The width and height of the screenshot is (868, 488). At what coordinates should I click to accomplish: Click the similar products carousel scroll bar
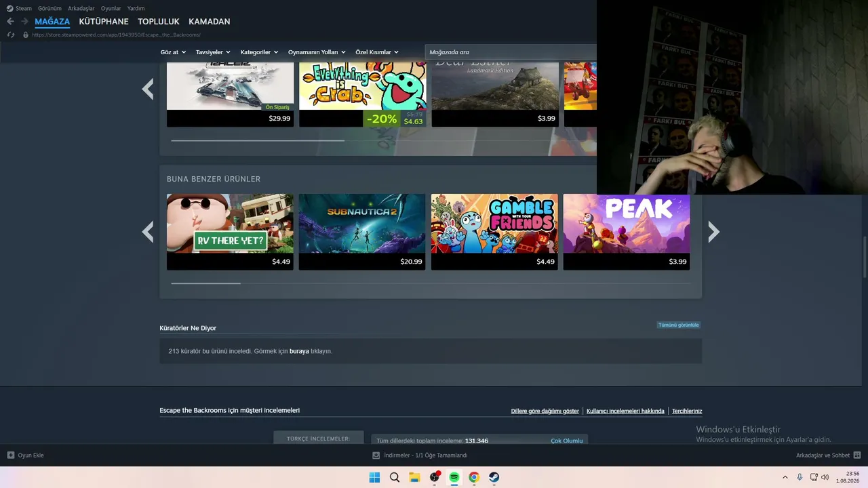pyautogui.click(x=205, y=283)
